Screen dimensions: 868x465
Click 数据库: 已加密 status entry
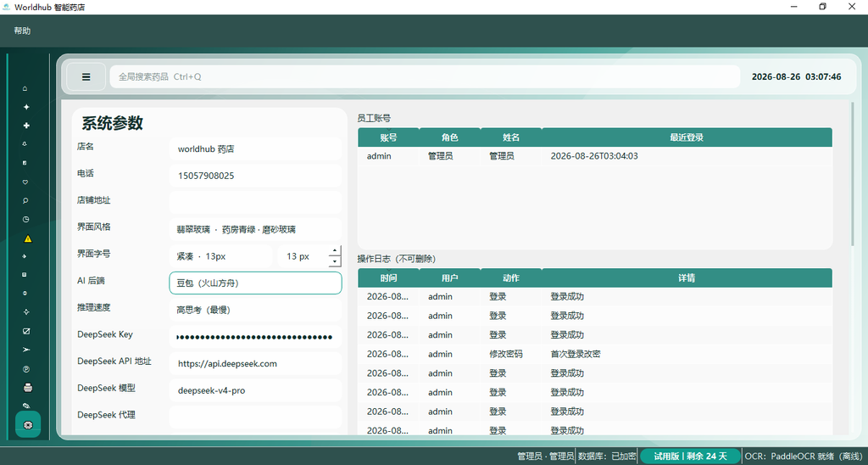607,457
